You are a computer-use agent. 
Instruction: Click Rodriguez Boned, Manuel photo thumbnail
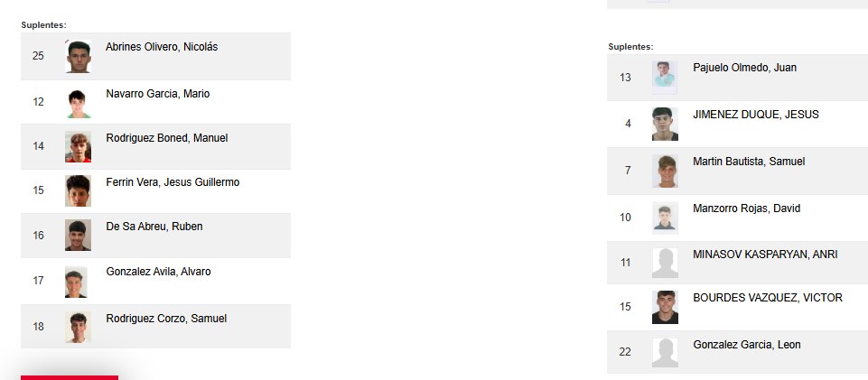pyautogui.click(x=79, y=147)
